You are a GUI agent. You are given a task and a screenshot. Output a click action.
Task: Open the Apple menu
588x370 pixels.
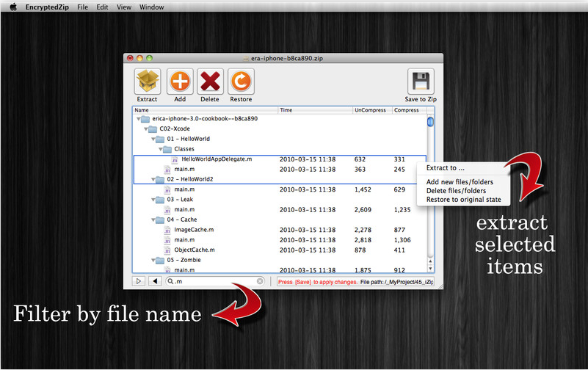13,7
